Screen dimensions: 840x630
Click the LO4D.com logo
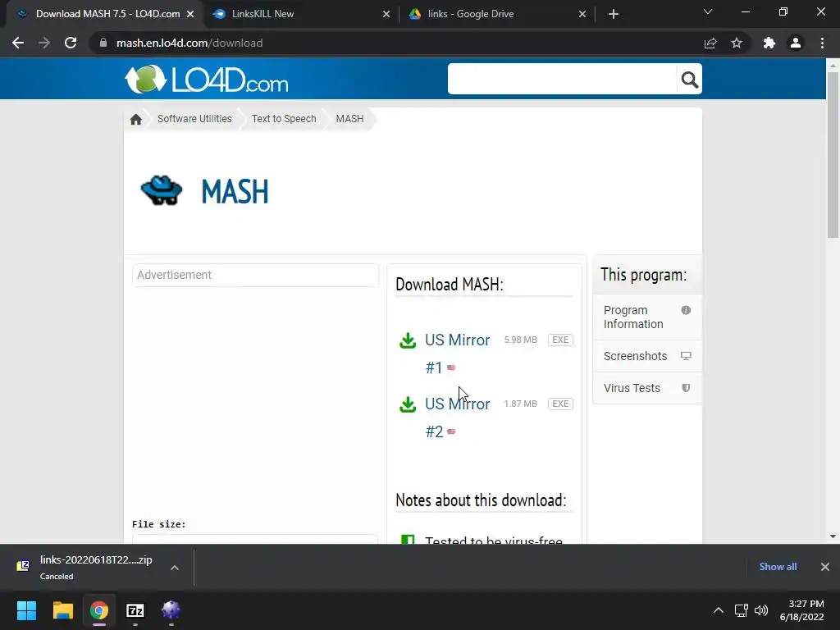(x=206, y=80)
